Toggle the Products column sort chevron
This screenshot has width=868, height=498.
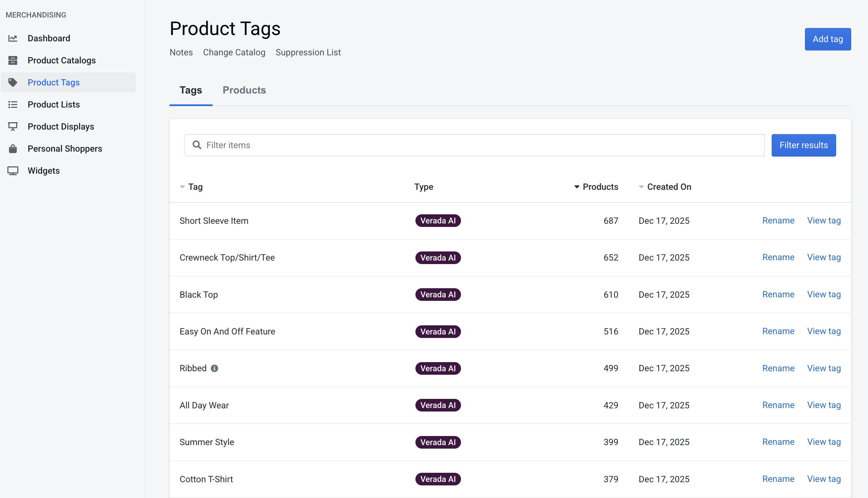576,187
